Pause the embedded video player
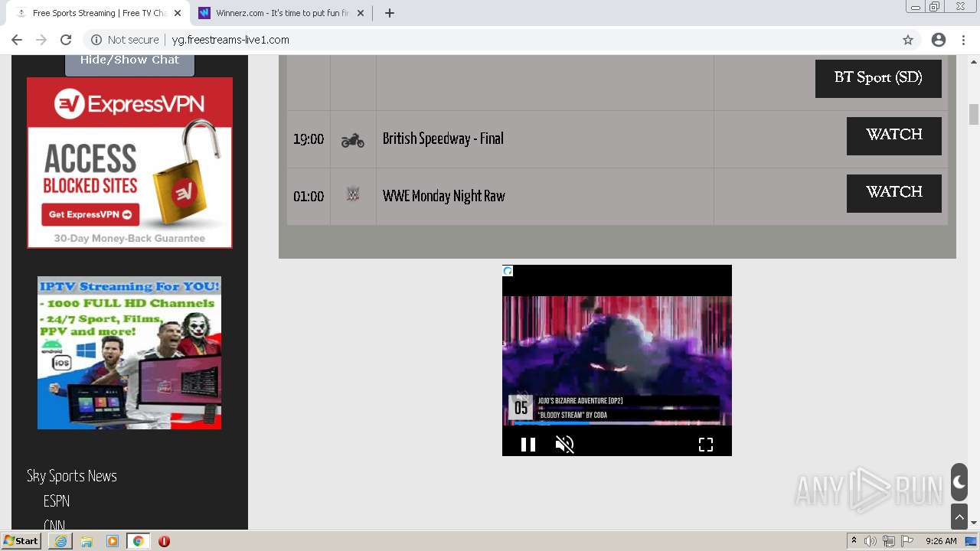Screen dimensions: 980x551 [x=528, y=445]
